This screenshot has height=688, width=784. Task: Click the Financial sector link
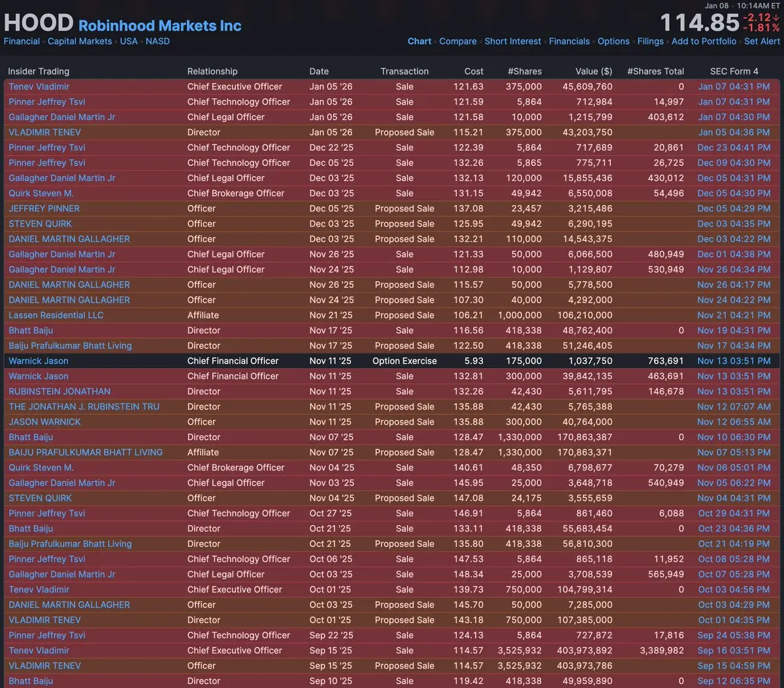(x=22, y=41)
